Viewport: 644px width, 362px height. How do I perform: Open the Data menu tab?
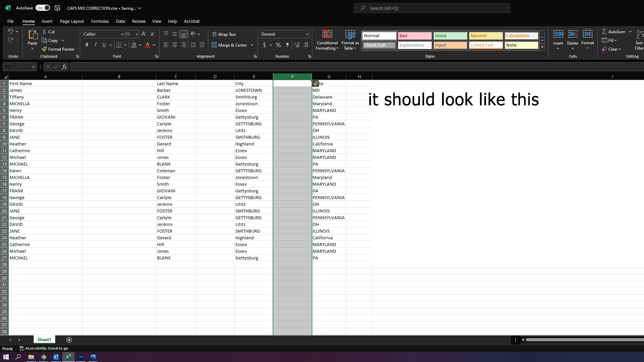(120, 21)
